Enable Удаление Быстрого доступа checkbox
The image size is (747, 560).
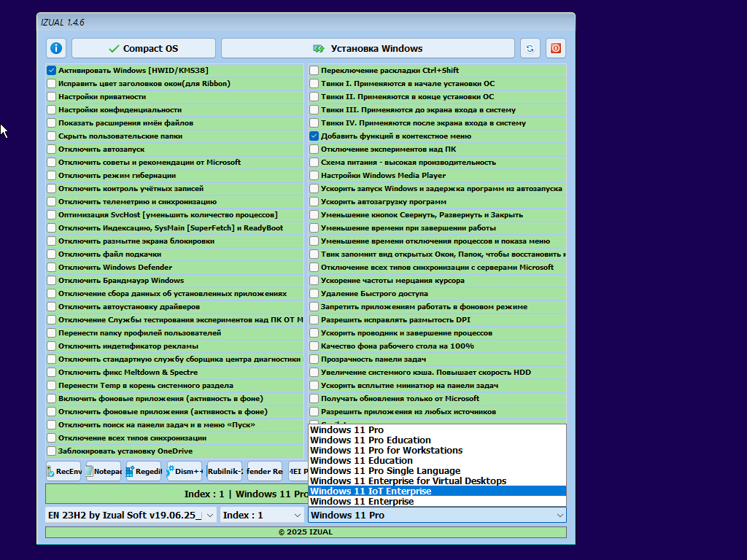314,294
